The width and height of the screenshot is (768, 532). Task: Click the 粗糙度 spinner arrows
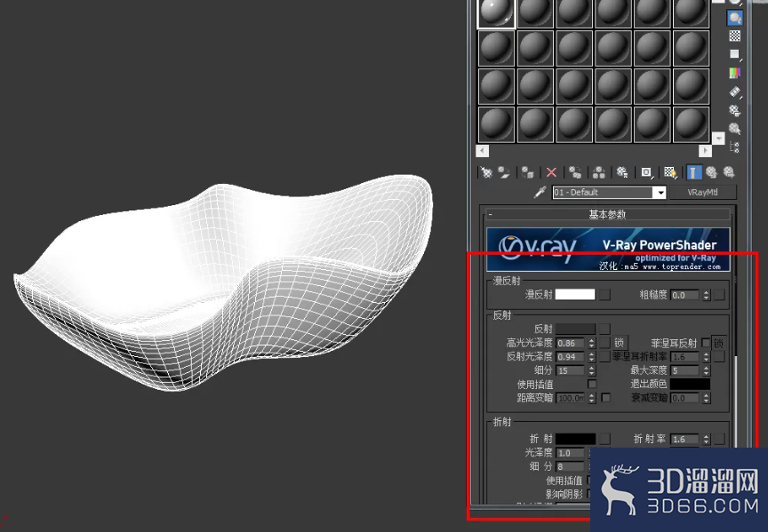(x=706, y=295)
